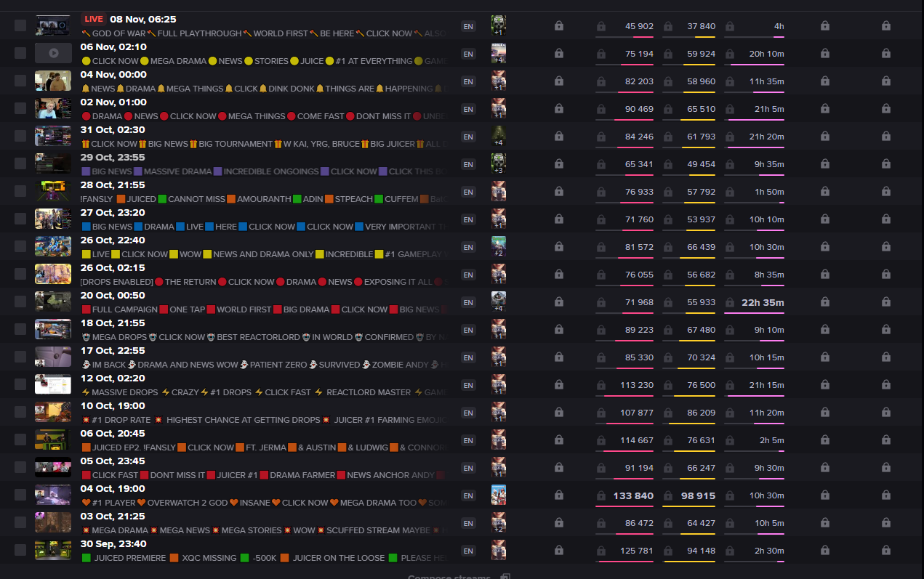924x579 pixels.
Task: Click the title starting with 'JUICED PREMIERE'
Action: click(x=265, y=558)
